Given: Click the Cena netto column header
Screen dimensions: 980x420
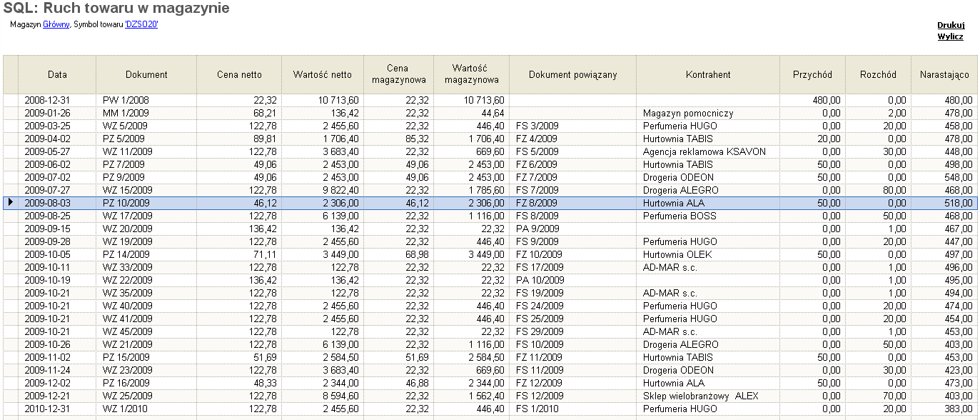Looking at the screenshot, I should tap(239, 74).
